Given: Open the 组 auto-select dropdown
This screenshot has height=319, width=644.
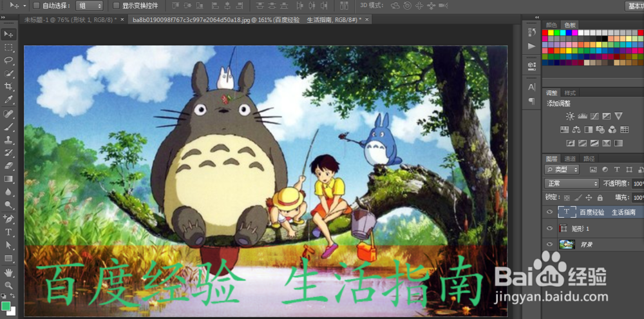Looking at the screenshot, I should [89, 6].
